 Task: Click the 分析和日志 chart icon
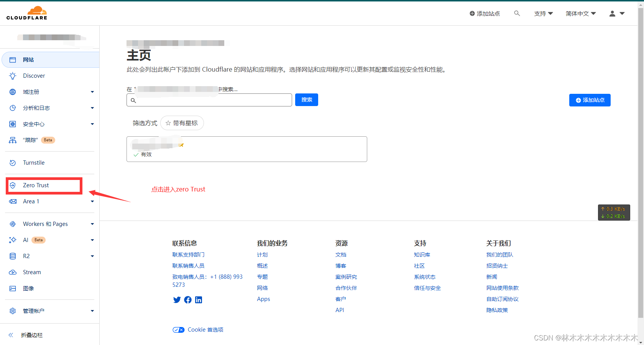coord(13,108)
